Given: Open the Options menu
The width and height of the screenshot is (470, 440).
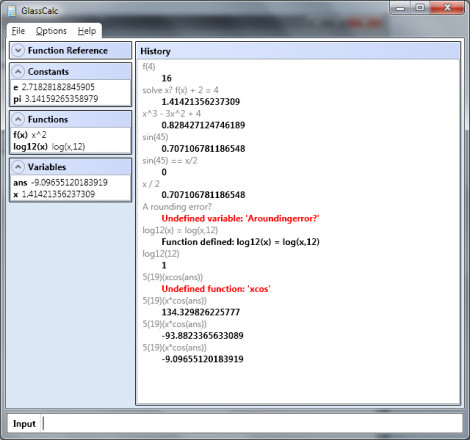Looking at the screenshot, I should click(51, 31).
